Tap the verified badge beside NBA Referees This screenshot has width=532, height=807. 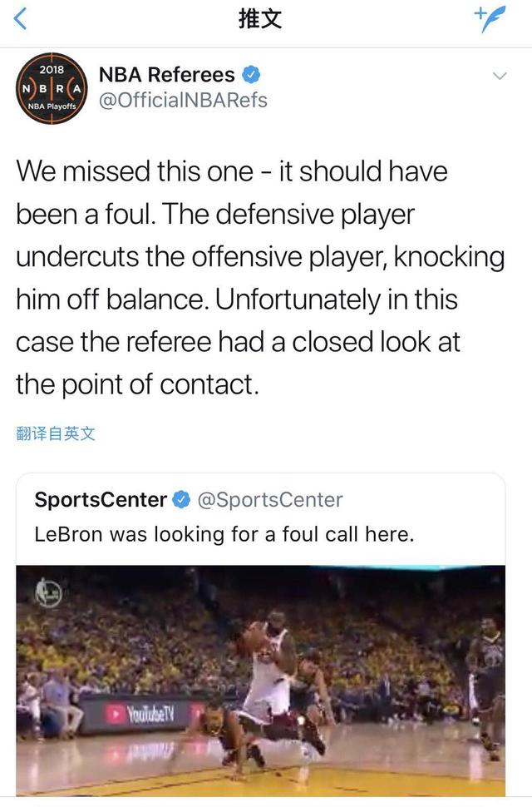click(251, 75)
